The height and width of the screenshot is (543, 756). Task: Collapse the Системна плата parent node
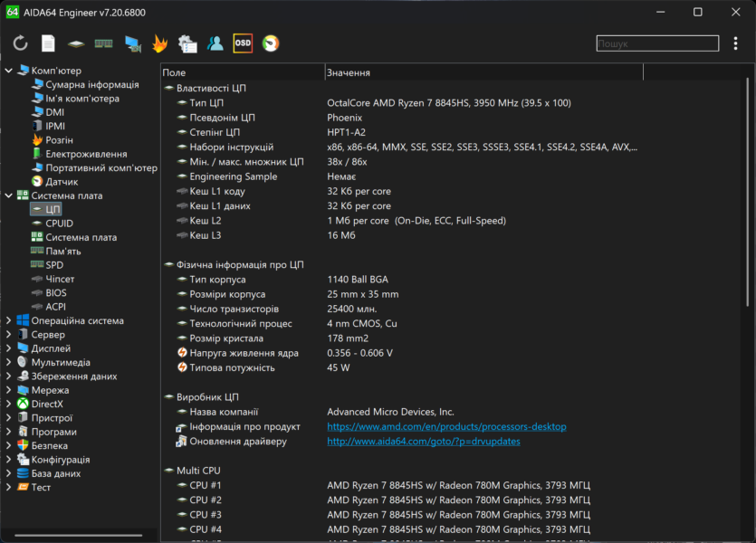pyautogui.click(x=9, y=195)
